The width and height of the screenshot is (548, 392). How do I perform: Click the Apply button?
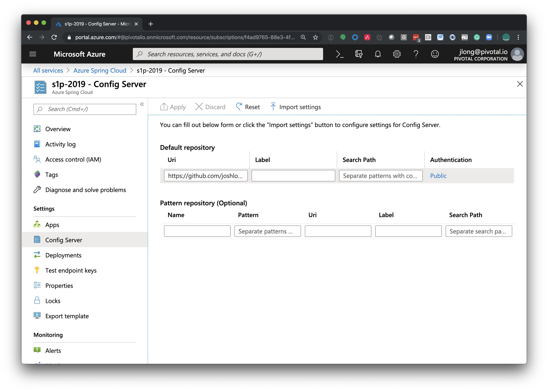tap(173, 107)
